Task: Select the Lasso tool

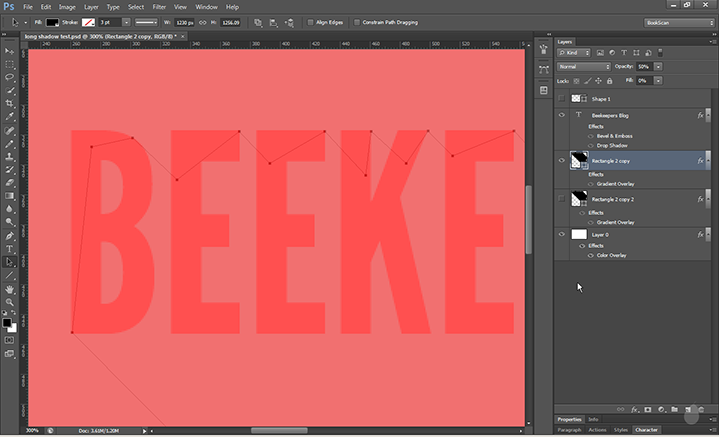Action: pos(9,76)
